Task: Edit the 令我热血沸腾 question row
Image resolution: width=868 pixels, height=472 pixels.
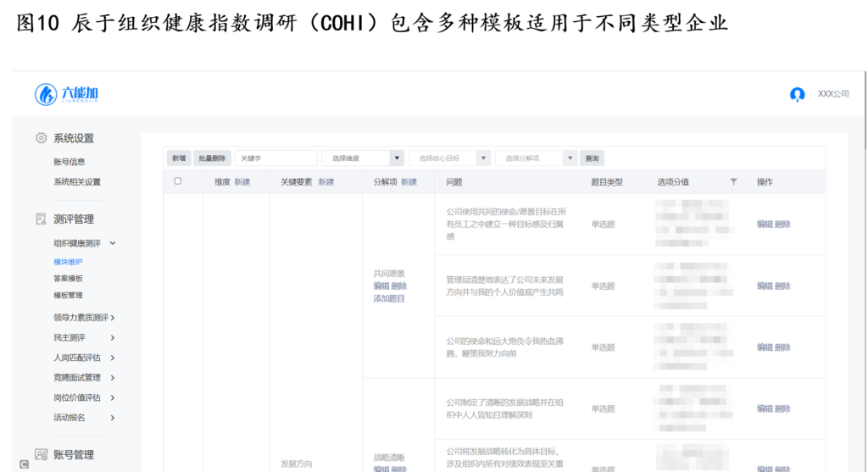Action: point(765,347)
